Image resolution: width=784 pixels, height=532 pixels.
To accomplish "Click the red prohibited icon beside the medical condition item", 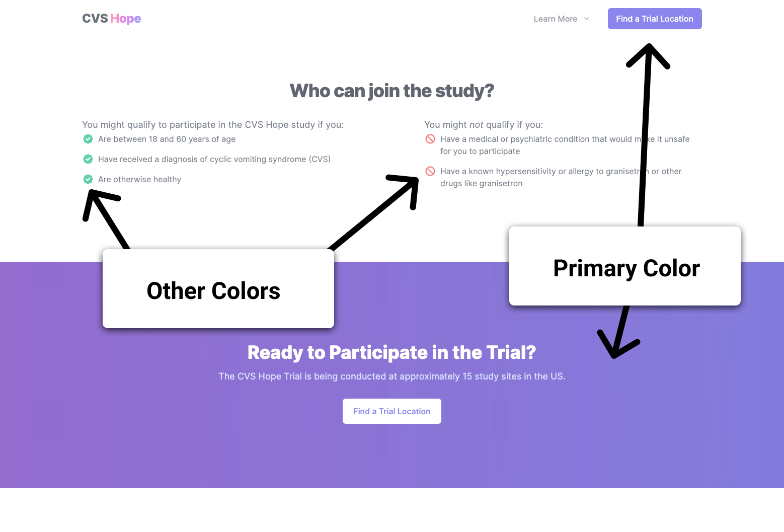I will pos(430,139).
